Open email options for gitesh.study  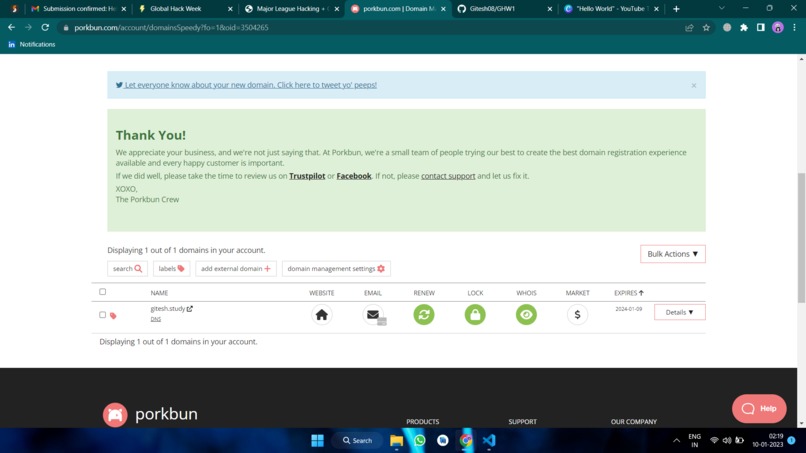pyautogui.click(x=374, y=315)
